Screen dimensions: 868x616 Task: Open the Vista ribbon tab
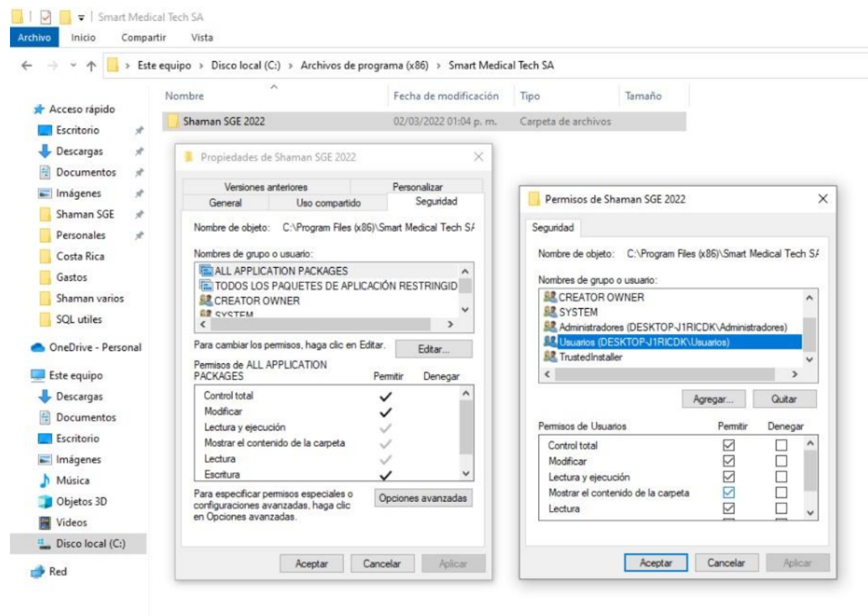pyautogui.click(x=201, y=38)
